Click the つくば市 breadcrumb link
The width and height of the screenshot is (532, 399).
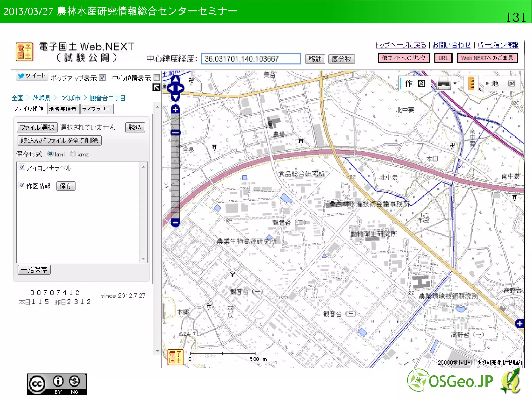coord(70,98)
